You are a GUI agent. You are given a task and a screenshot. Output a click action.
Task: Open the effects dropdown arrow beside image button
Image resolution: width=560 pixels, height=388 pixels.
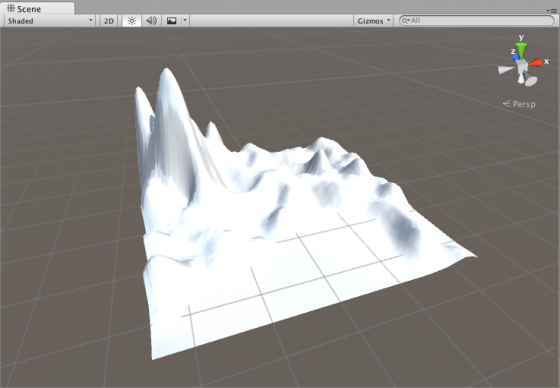(185, 20)
